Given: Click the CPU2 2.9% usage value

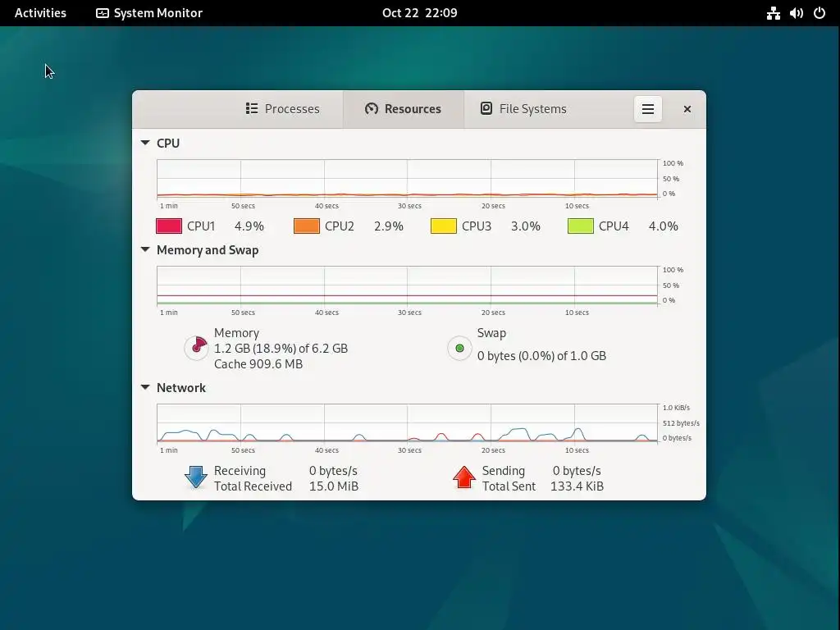Looking at the screenshot, I should [388, 226].
